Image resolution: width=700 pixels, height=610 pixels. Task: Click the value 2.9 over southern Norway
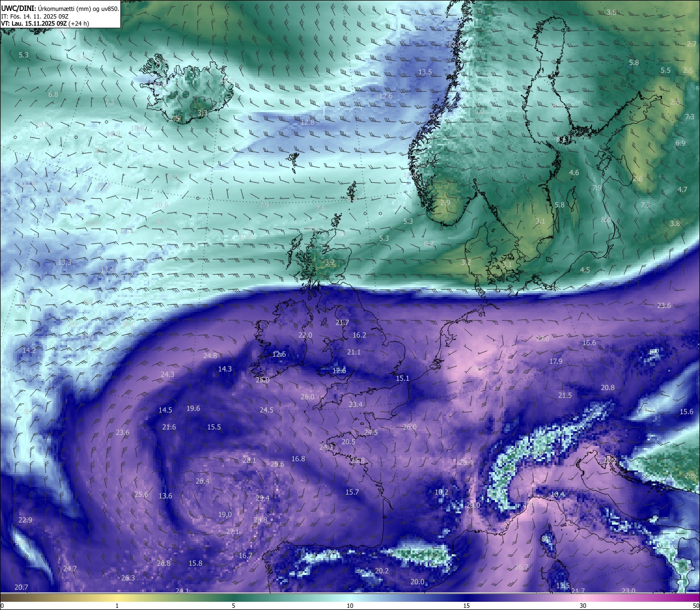point(445,202)
